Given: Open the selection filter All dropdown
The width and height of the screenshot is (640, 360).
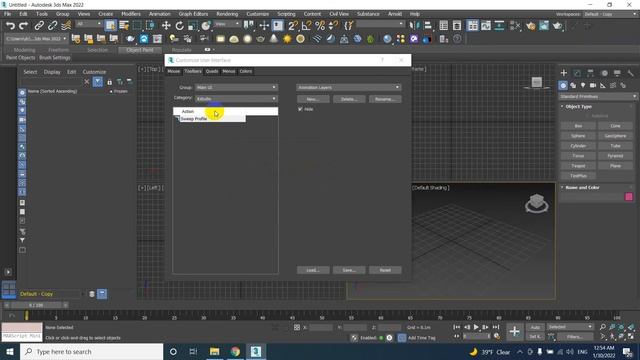Looking at the screenshot, I should (89, 24).
